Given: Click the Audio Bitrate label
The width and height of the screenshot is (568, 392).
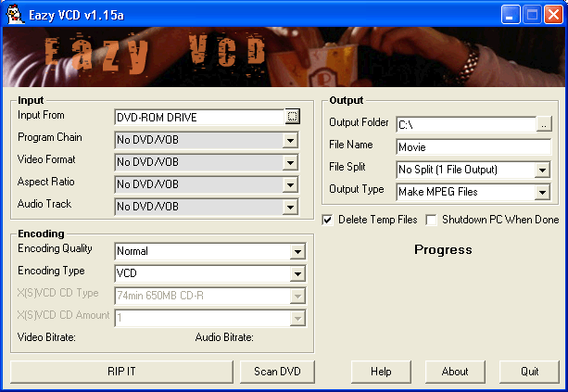Looking at the screenshot, I should click(x=224, y=337).
